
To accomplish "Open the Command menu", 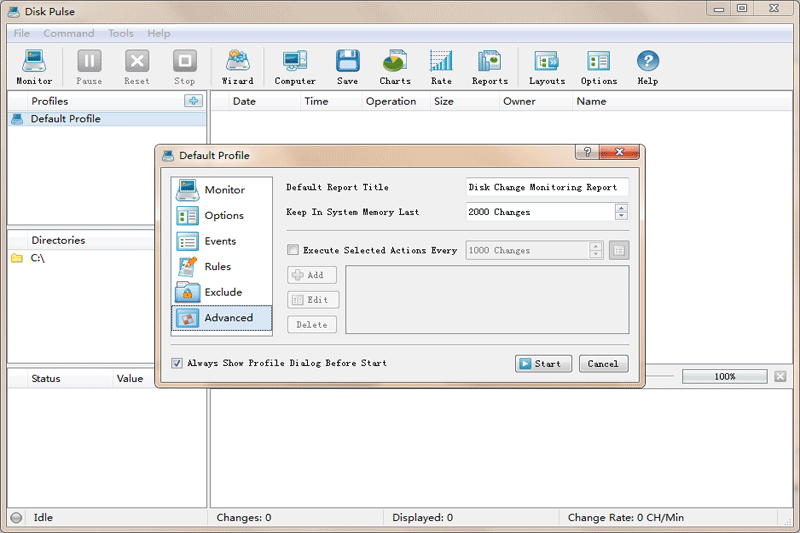I will point(69,34).
